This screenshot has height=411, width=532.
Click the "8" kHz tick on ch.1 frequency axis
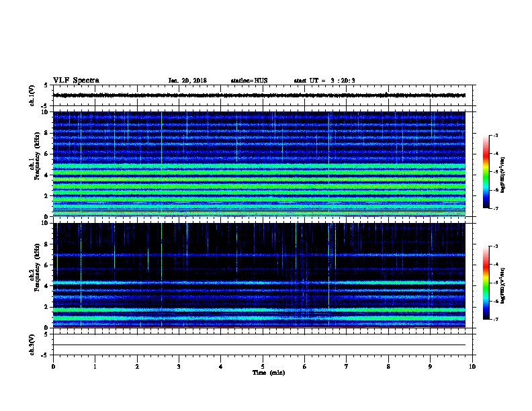pyautogui.click(x=47, y=133)
